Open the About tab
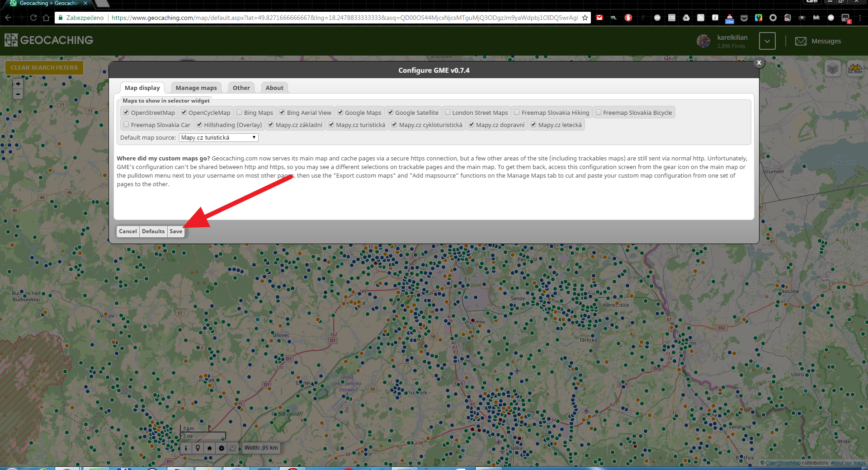This screenshot has width=868, height=470. 274,88
